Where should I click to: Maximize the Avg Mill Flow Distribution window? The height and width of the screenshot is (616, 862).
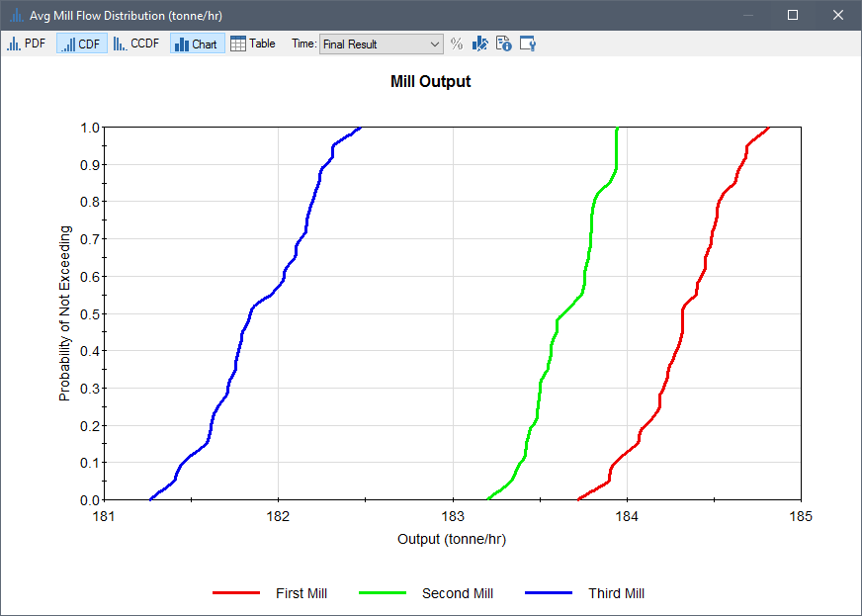tap(793, 16)
